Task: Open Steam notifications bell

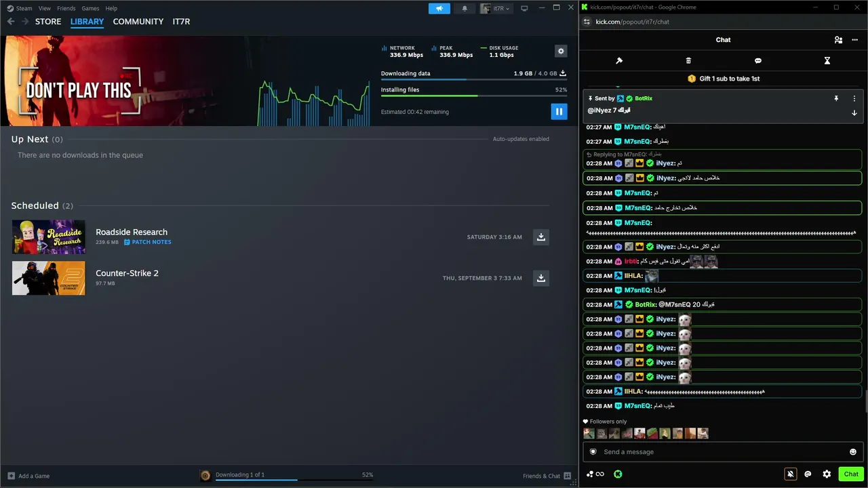Action: [465, 8]
